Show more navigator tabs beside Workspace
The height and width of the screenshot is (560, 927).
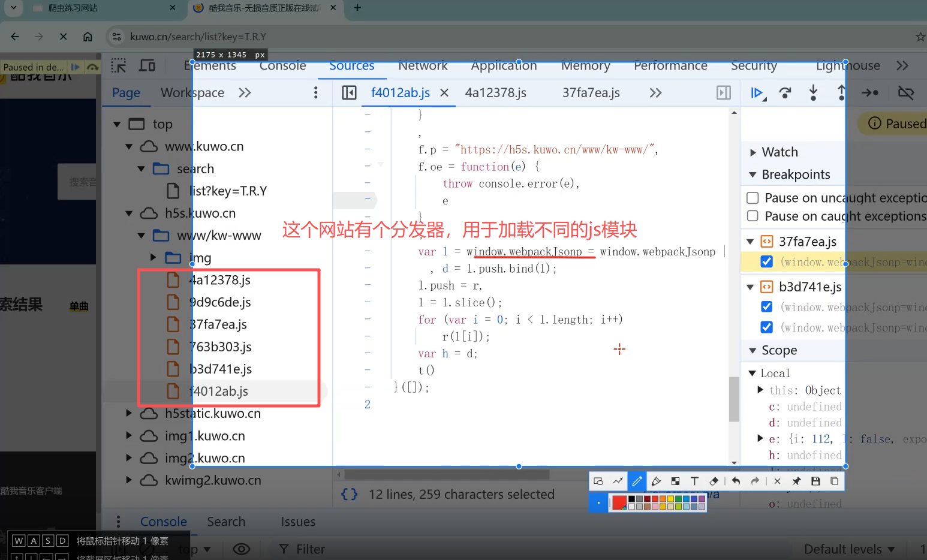coord(244,92)
